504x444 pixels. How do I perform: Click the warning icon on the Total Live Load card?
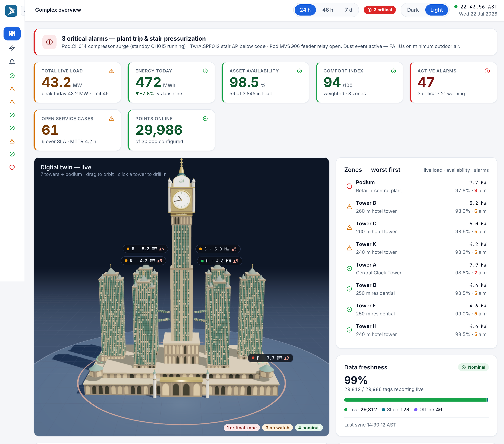tap(111, 71)
